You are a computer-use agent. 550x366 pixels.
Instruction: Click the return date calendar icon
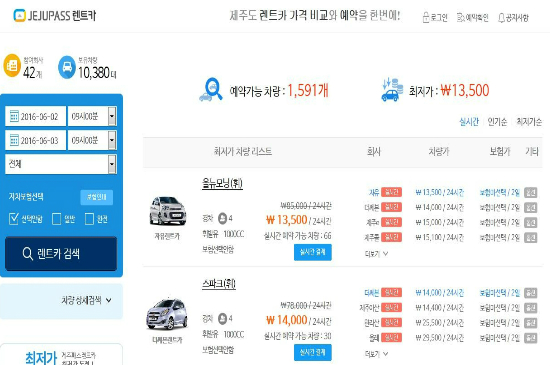(14, 140)
